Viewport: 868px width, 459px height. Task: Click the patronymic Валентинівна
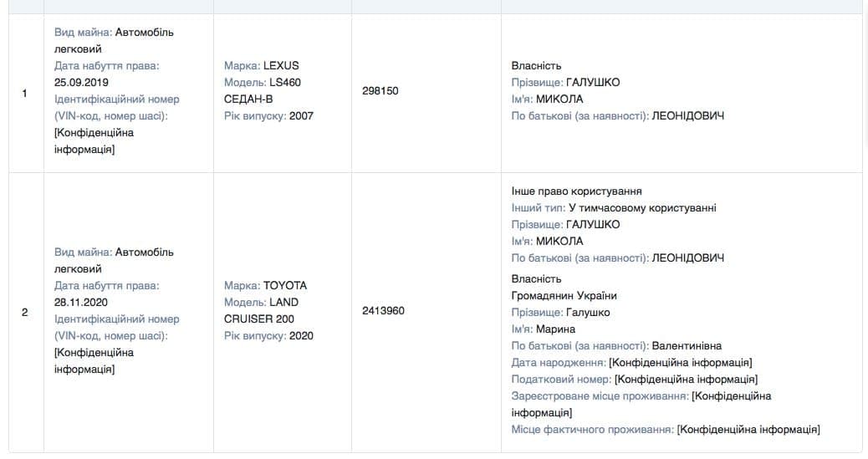(686, 345)
